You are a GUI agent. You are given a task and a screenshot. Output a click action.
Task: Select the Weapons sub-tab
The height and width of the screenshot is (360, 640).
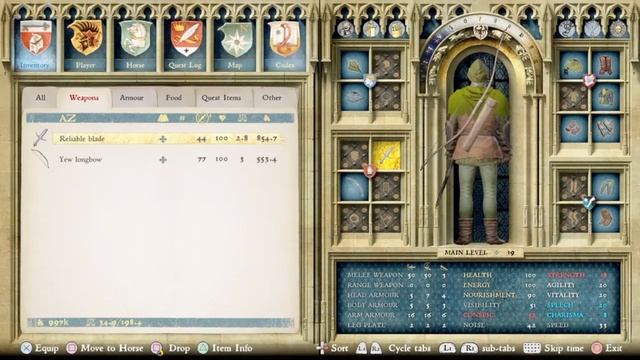tap(84, 98)
